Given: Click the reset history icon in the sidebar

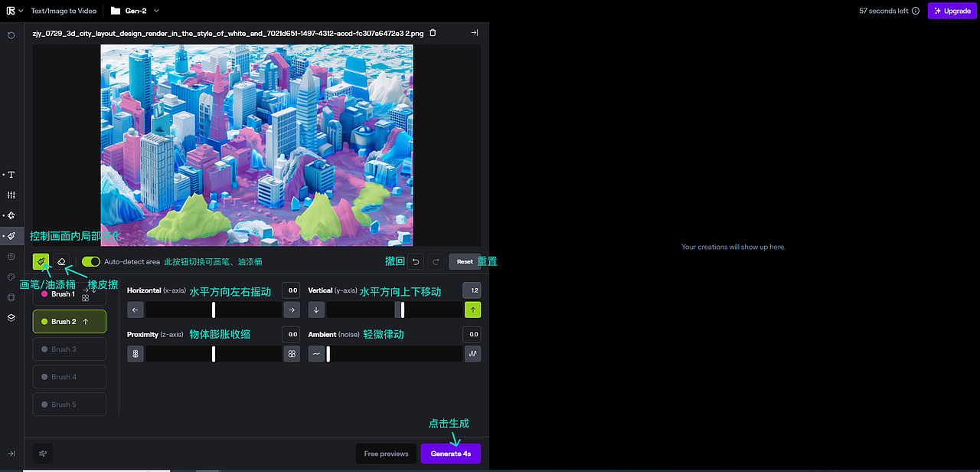Looking at the screenshot, I should (11, 35).
